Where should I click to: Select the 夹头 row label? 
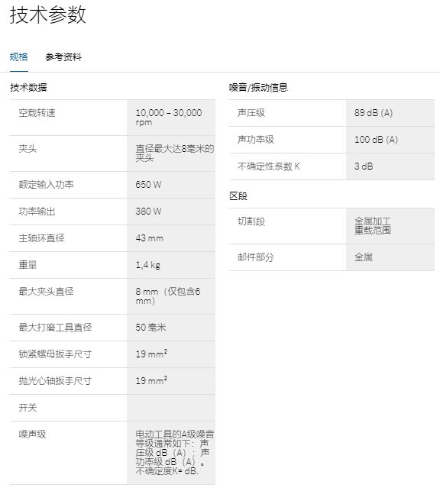pyautogui.click(x=27, y=148)
